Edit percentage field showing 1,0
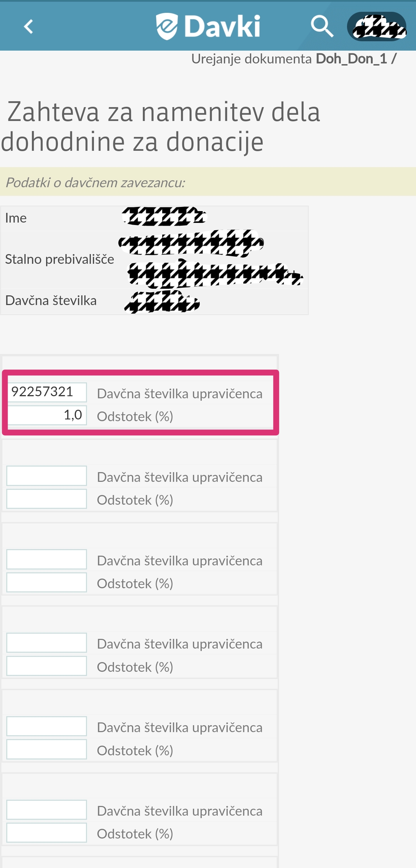This screenshot has width=416, height=868. pyautogui.click(x=47, y=415)
